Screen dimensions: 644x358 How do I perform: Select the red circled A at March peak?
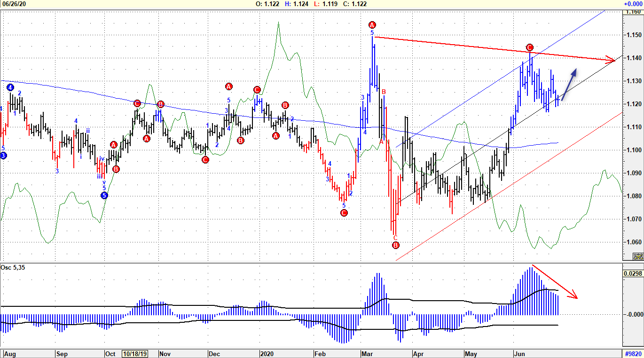(x=372, y=25)
